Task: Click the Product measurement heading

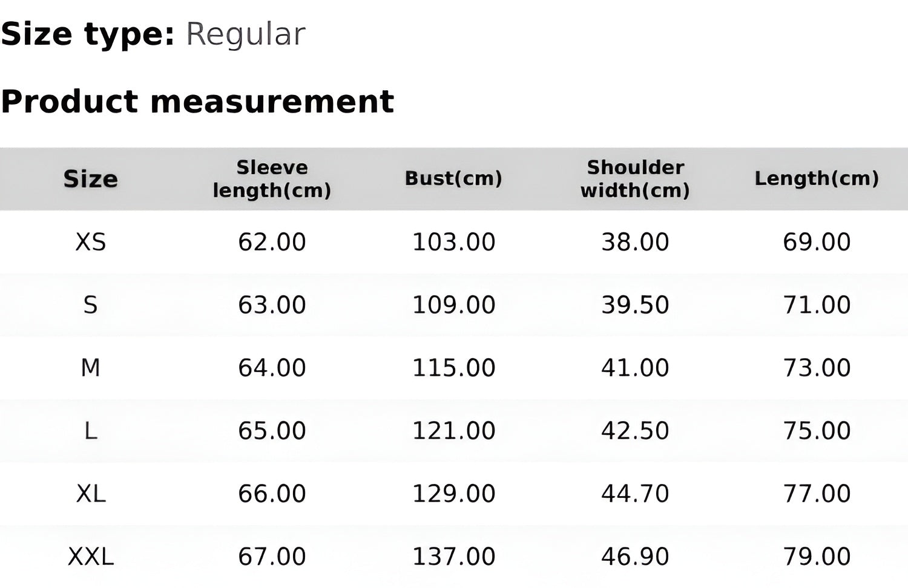Action: (197, 101)
